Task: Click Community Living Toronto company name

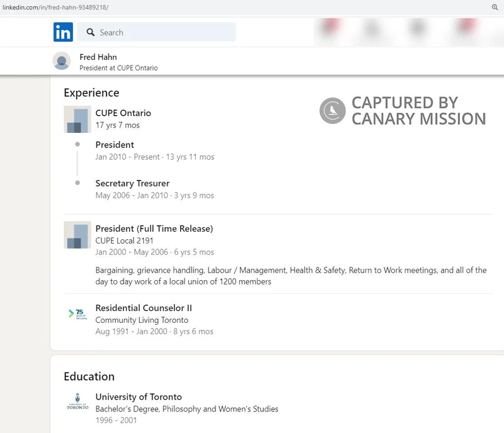Action: 142,320
